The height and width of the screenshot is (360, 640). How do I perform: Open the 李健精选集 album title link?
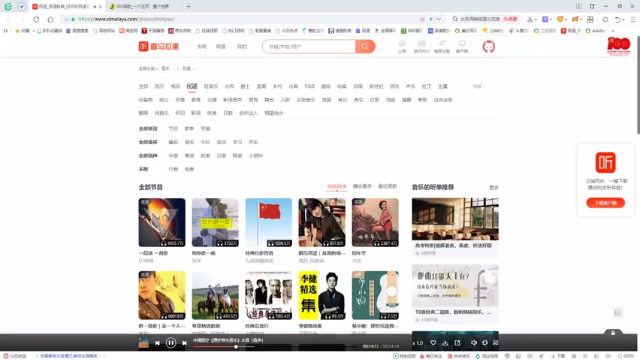point(311,326)
